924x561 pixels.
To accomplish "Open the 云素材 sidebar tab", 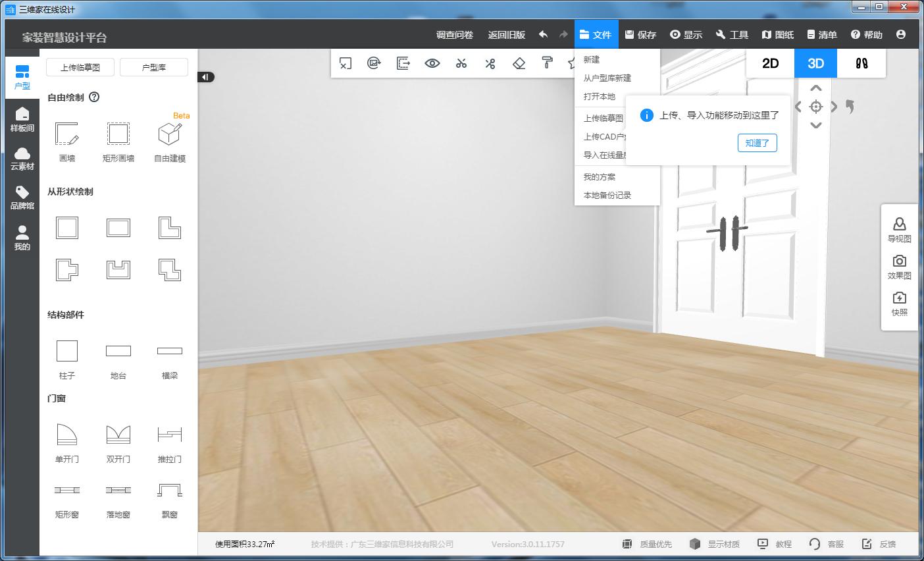I will click(22, 159).
